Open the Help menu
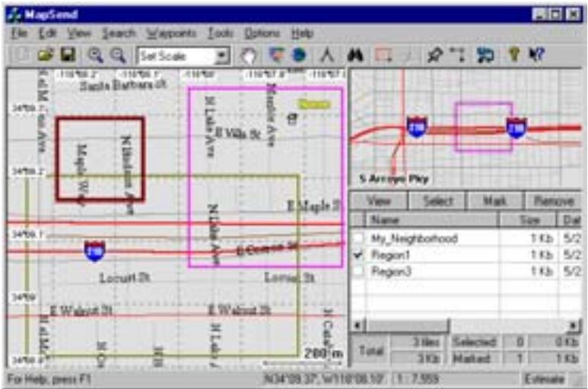 tap(302, 33)
